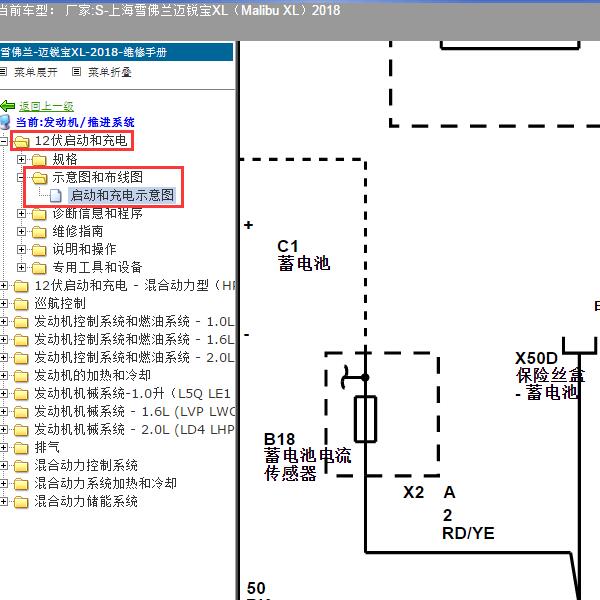
Task: Click folder icon of 发动机的加热和冷却
Action: (x=21, y=376)
